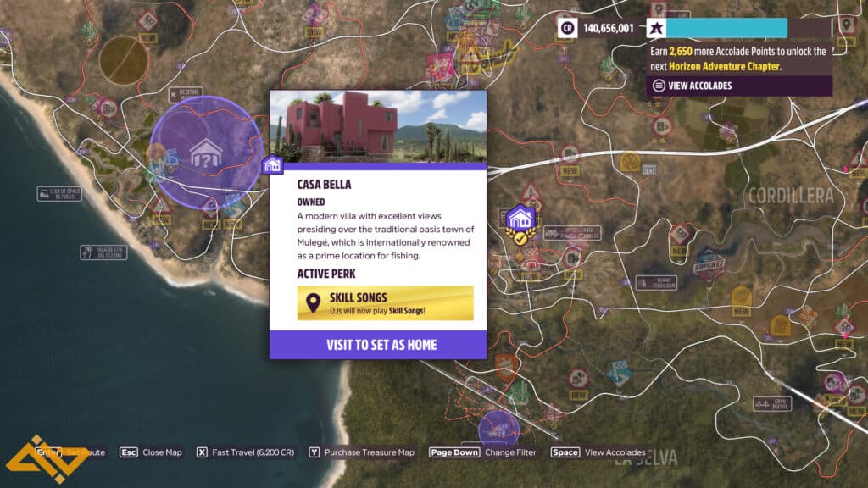Select the orange cog festival outpost marker

(x=507, y=368)
